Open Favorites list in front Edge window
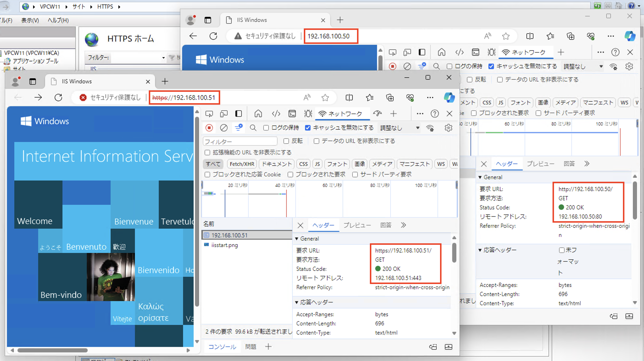 coord(369,97)
